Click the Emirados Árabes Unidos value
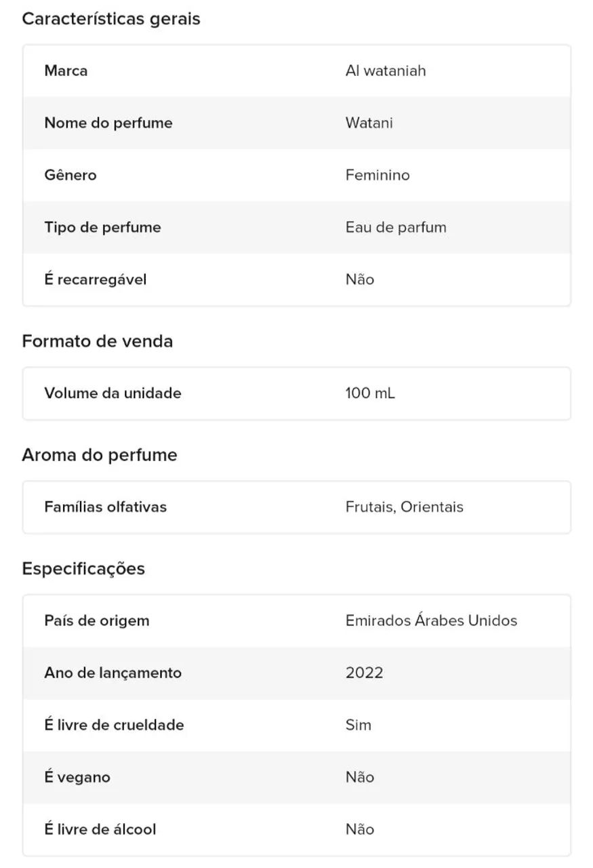This screenshot has width=593, height=868. [431, 620]
